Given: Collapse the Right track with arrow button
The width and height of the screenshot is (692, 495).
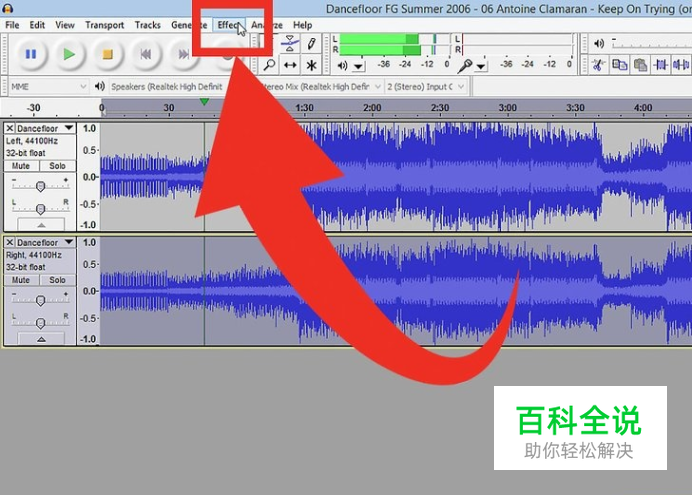Looking at the screenshot, I should [x=41, y=338].
